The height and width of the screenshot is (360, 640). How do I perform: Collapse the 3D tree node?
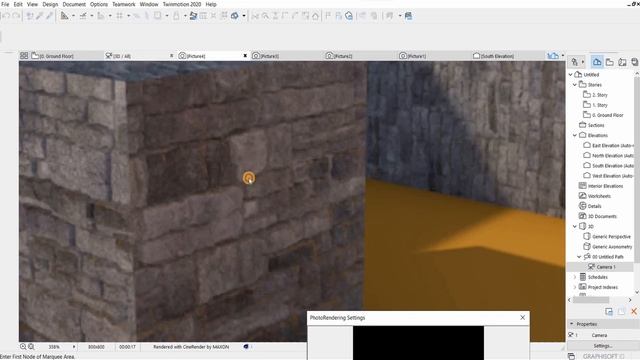575,226
